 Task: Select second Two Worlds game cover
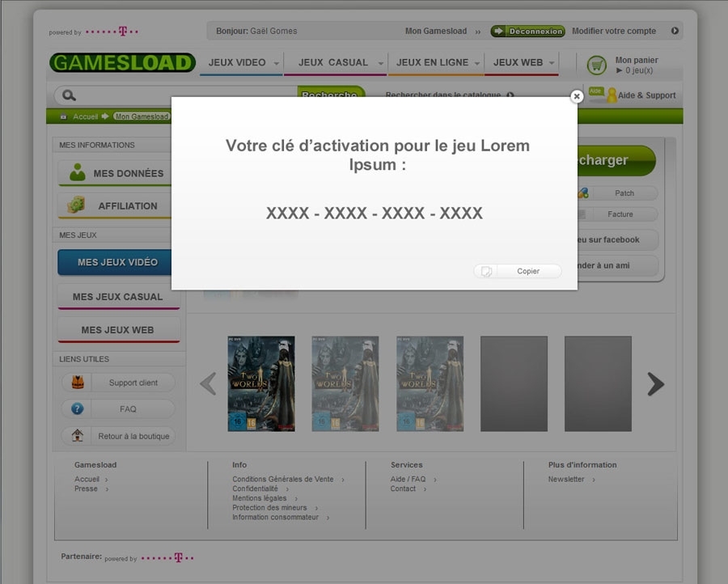click(345, 384)
